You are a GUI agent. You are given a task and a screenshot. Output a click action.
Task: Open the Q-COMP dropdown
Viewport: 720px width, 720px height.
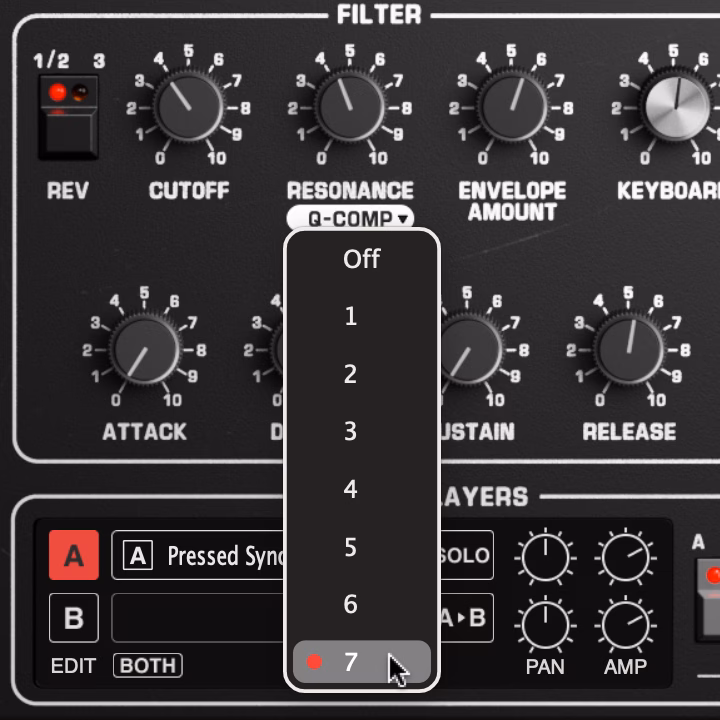tap(350, 218)
